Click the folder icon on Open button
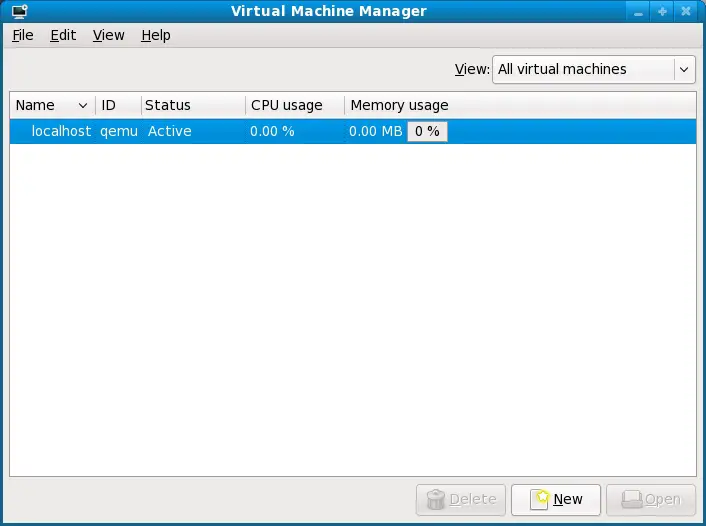Viewport: 706px width, 526px height. [631, 498]
